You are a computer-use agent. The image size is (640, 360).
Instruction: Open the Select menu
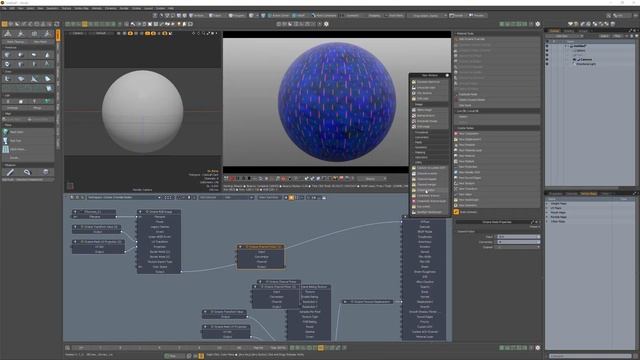coord(31,8)
